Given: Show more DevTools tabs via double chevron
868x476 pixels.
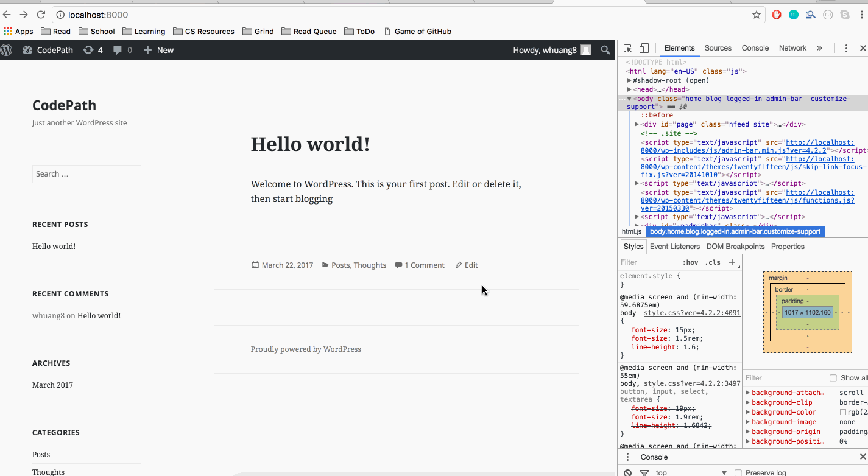Looking at the screenshot, I should (819, 48).
